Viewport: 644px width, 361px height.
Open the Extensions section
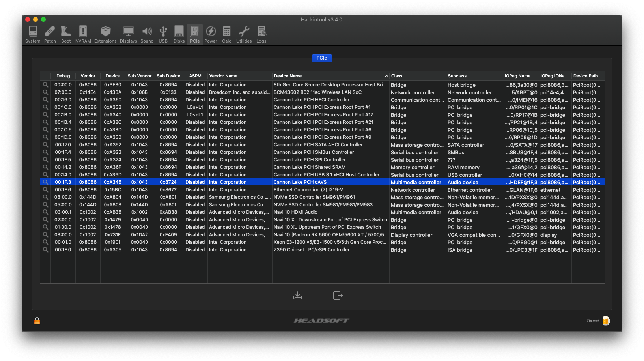coord(105,34)
